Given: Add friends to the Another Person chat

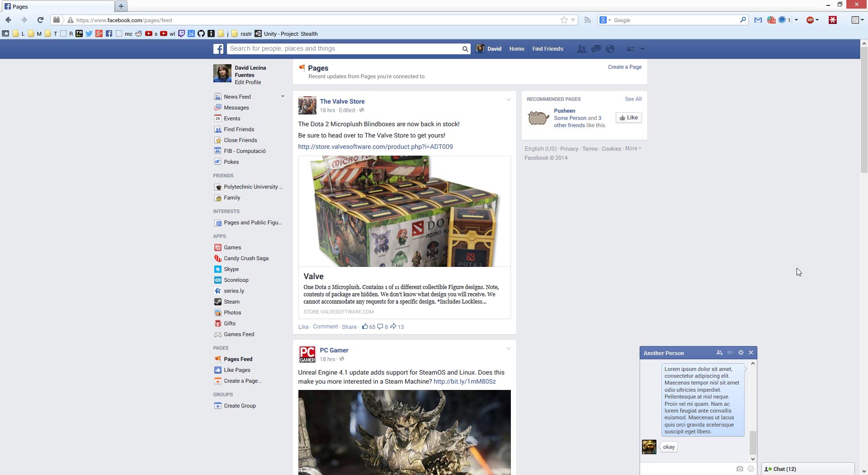Looking at the screenshot, I should [x=719, y=353].
